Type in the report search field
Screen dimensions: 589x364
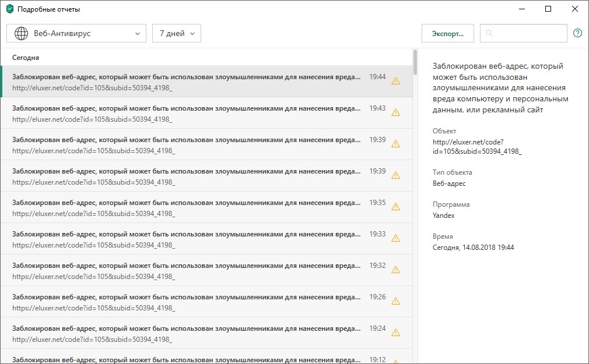coord(528,33)
